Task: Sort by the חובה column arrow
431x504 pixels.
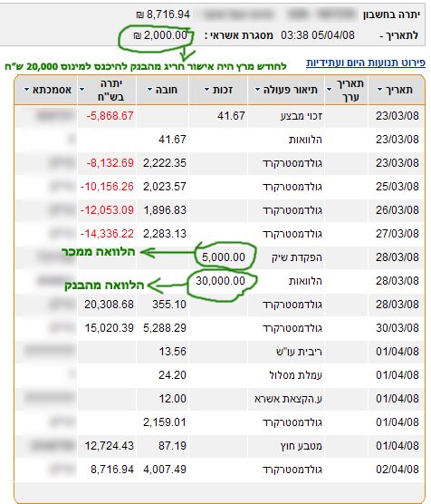Action: 149,90
